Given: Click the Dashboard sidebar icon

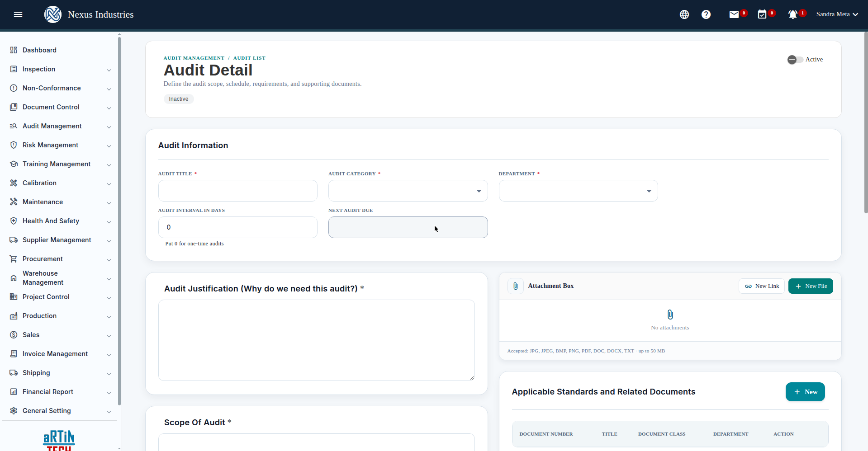Looking at the screenshot, I should pos(14,50).
